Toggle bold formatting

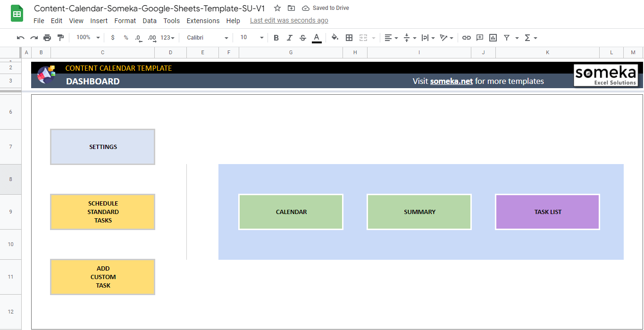(x=276, y=38)
